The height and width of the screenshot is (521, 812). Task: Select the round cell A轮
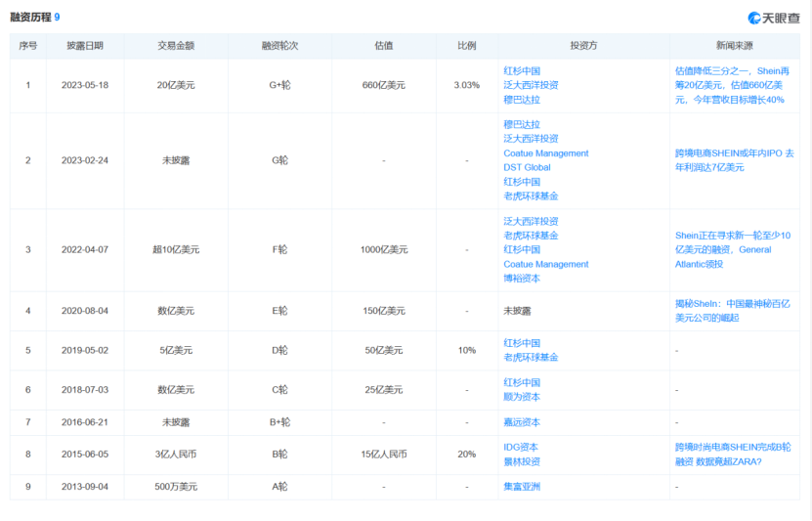point(279,487)
